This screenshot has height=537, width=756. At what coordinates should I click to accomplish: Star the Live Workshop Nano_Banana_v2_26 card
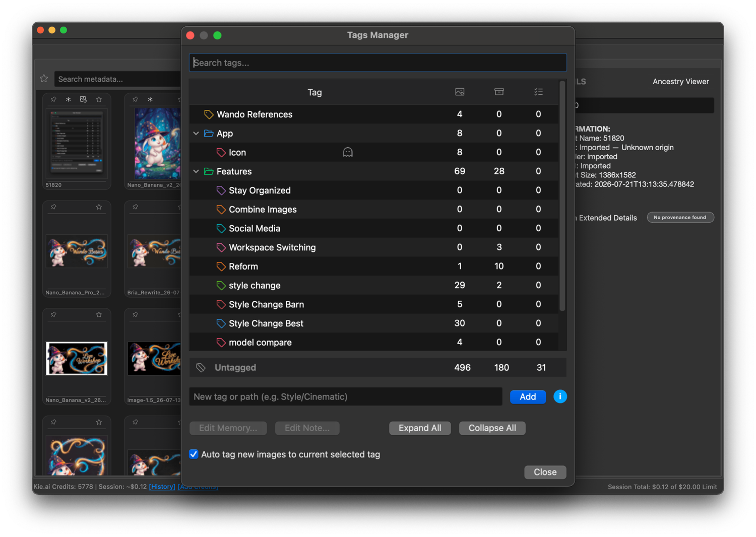[x=99, y=314]
